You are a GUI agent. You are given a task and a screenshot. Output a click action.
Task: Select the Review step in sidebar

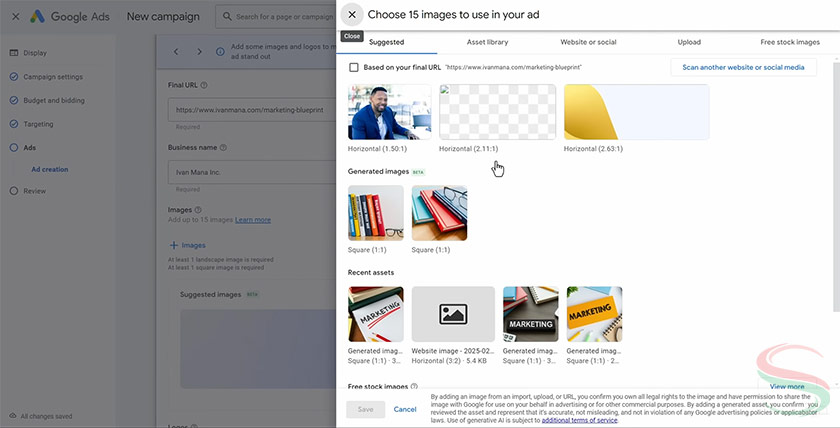35,190
